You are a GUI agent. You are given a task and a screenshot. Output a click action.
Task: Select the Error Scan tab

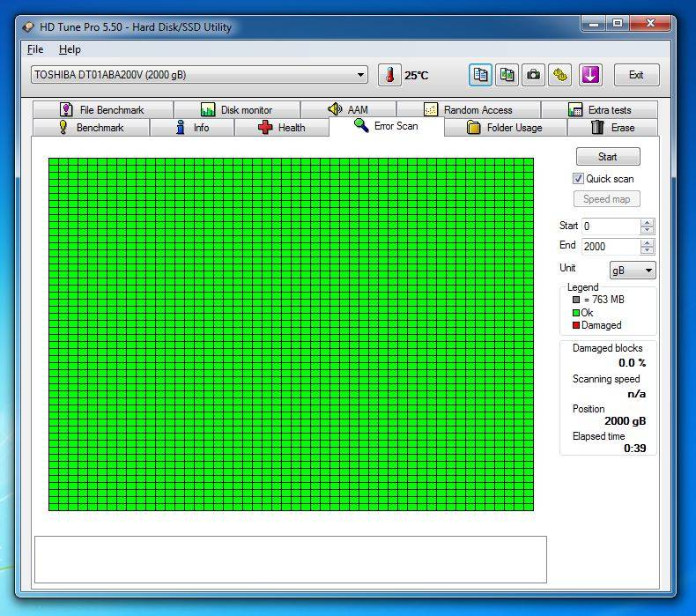pos(387,126)
